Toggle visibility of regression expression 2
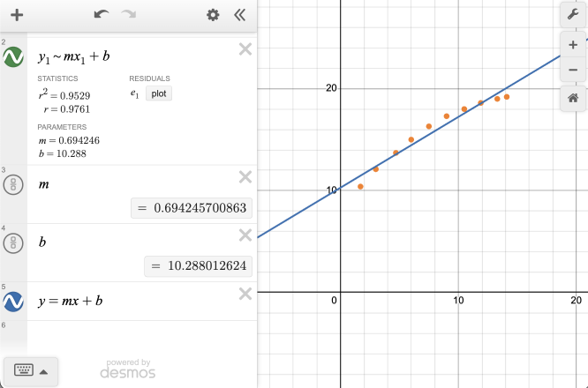 [x=13, y=57]
